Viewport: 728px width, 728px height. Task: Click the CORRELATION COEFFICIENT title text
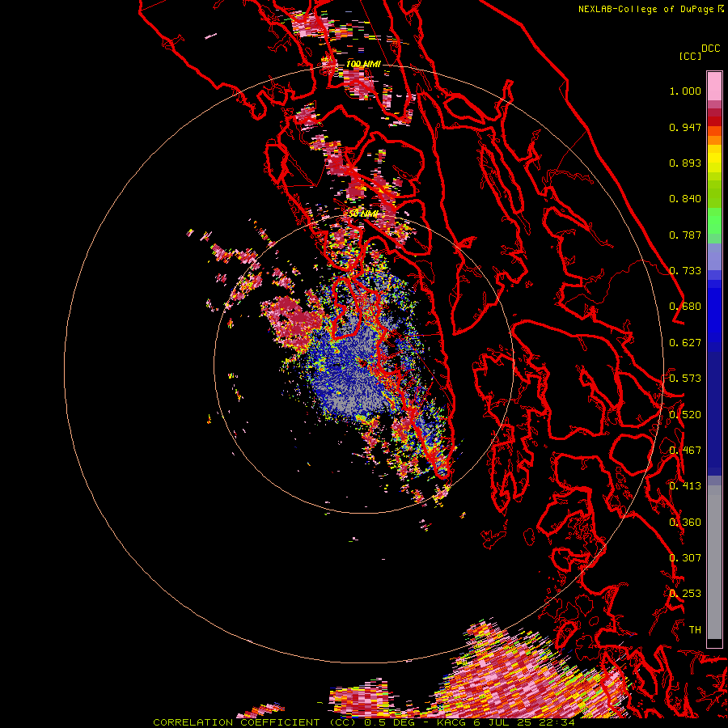236,722
